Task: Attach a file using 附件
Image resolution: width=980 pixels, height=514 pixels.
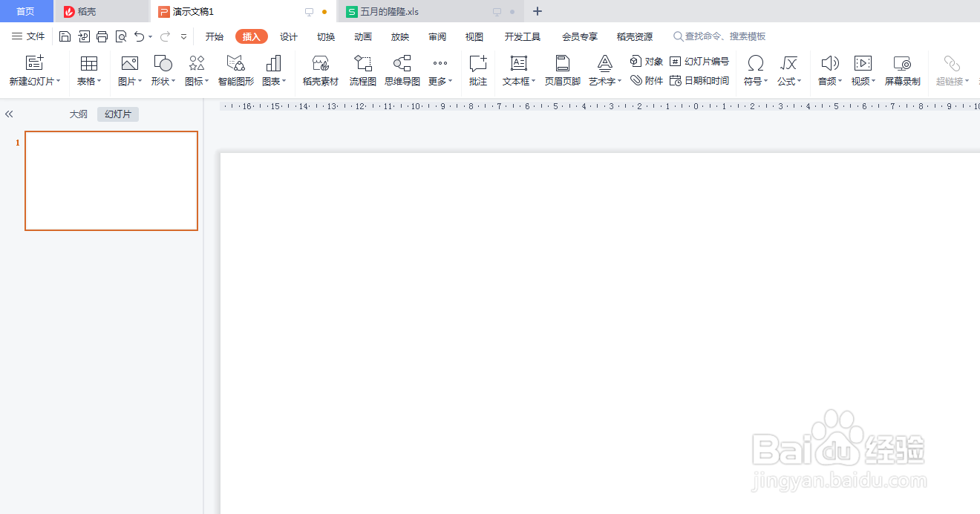Action: point(647,80)
